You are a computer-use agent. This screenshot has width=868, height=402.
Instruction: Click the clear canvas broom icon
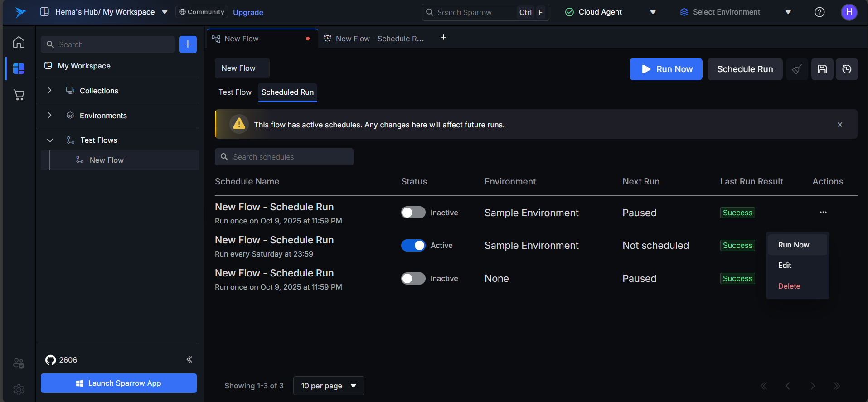pos(796,69)
